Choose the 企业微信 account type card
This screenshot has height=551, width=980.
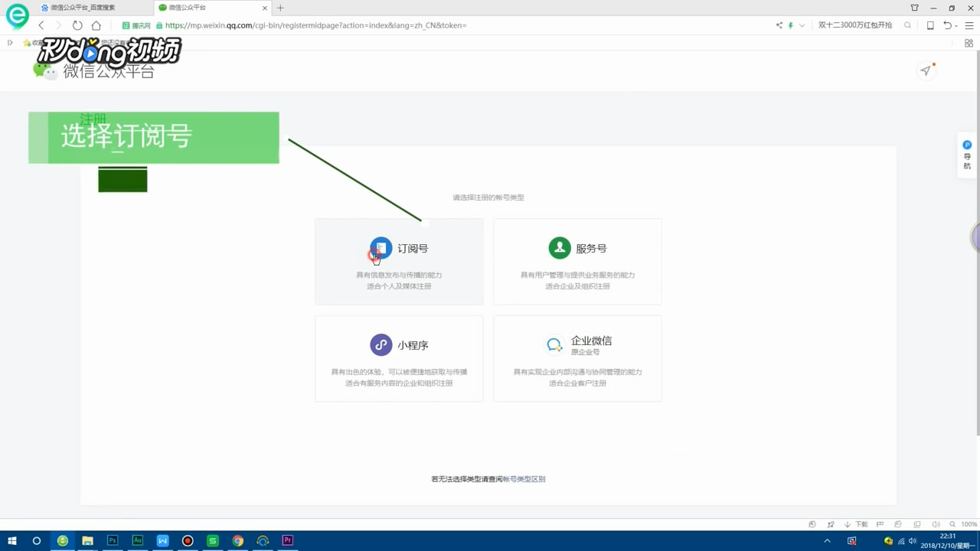[x=577, y=358]
